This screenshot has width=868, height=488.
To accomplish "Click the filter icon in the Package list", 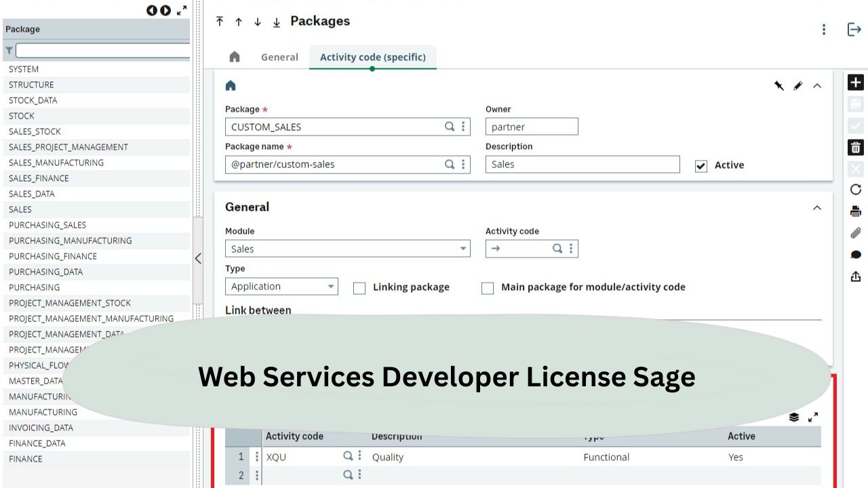I will tap(9, 51).
